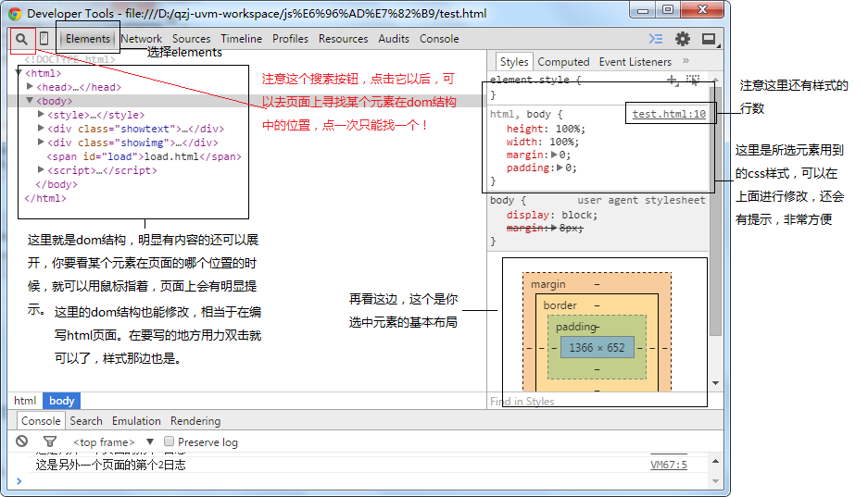Open the drawer Search tab
This screenshot has height=497, width=868.
[x=86, y=421]
